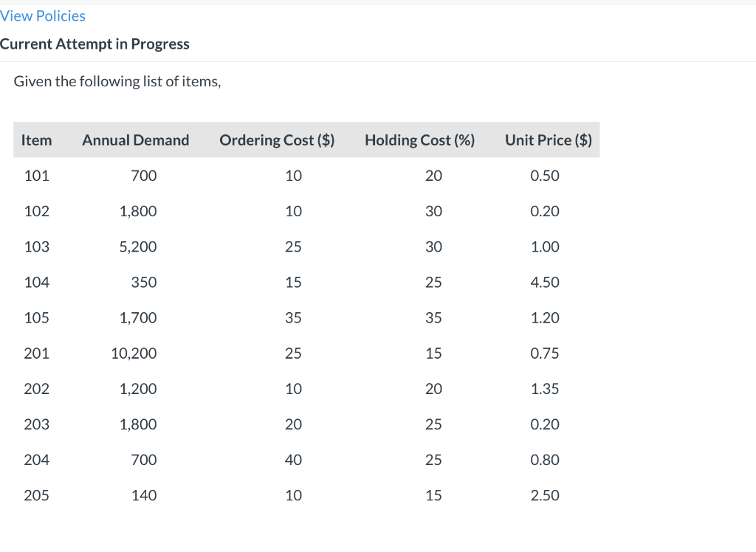Select the demand value 5,200 for item 103

coord(136,246)
